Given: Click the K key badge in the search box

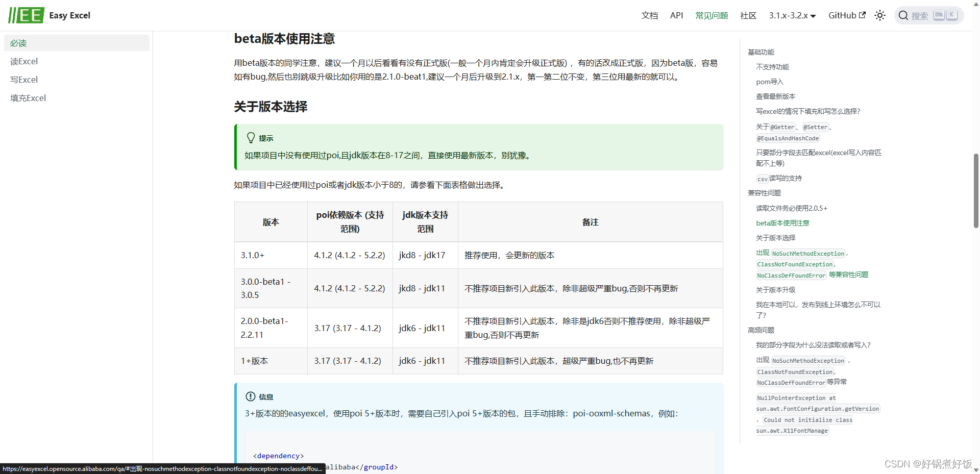Looking at the screenshot, I should (x=952, y=15).
